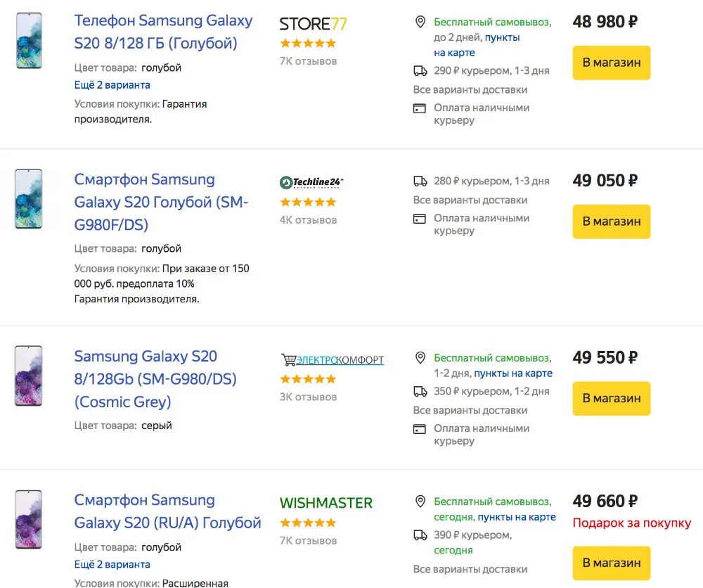The width and height of the screenshot is (703, 588).
Task: Open 'пункты на карте' in ЭлектроКомфорт offer
Action: [513, 373]
